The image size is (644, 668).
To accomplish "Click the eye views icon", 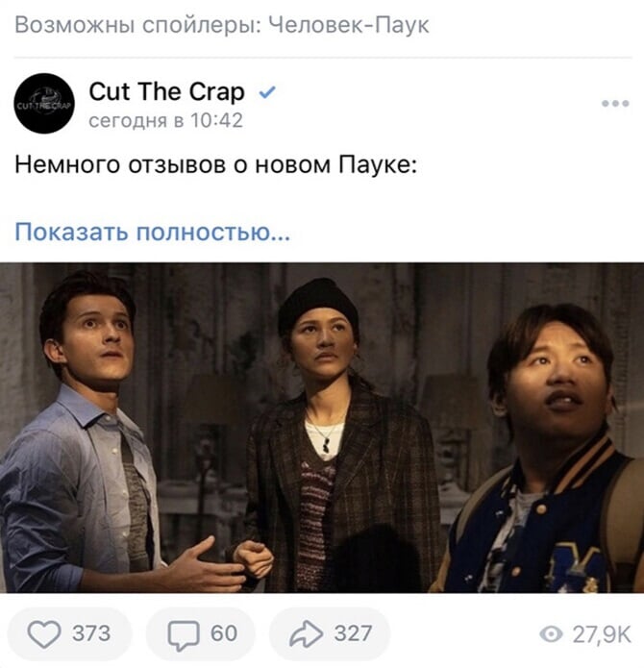I will pyautogui.click(x=551, y=634).
